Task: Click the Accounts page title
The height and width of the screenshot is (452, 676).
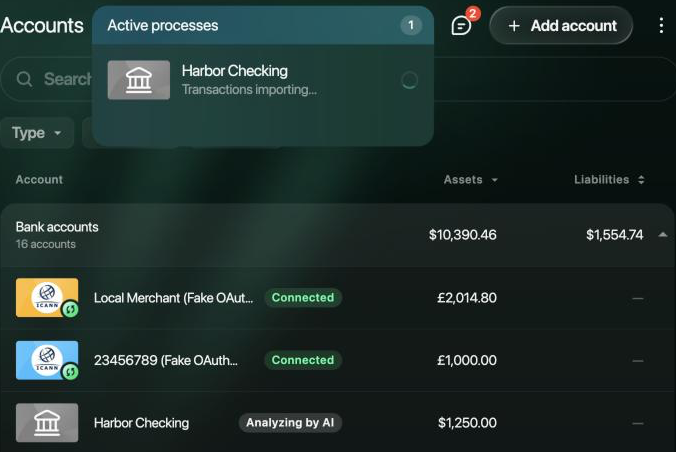Action: coord(42,25)
